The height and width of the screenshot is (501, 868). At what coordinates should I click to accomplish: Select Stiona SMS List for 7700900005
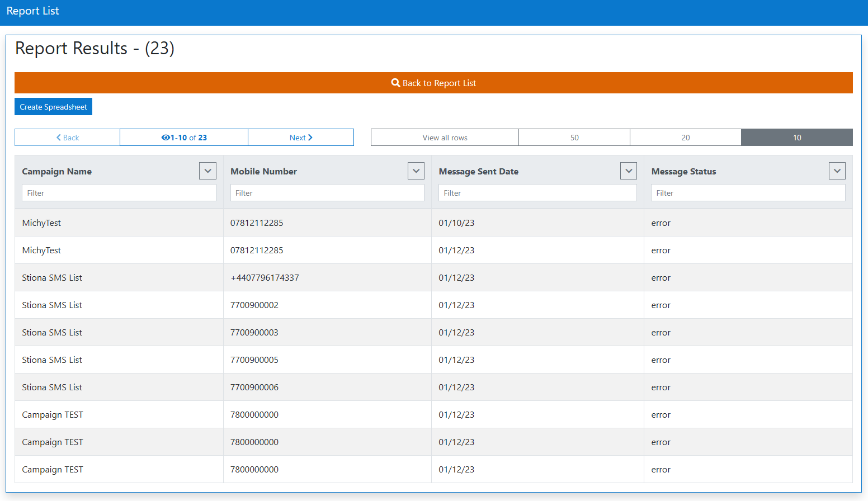52,360
